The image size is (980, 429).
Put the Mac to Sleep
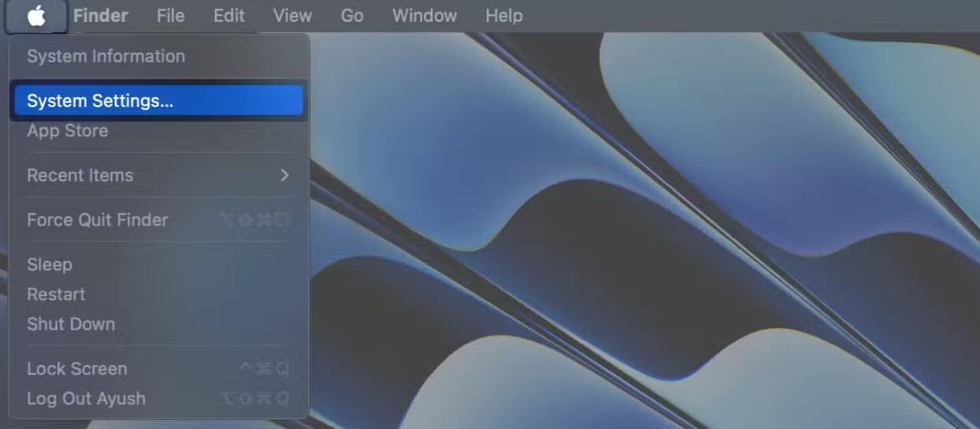49,264
